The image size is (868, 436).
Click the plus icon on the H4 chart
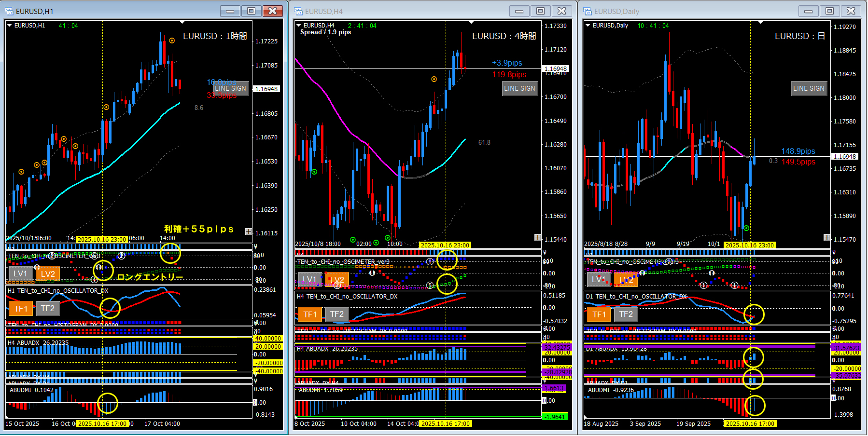pyautogui.click(x=538, y=237)
